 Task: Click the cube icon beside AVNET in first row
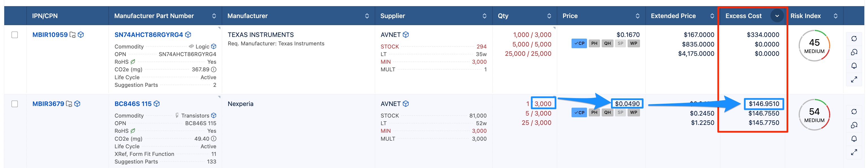click(x=406, y=35)
